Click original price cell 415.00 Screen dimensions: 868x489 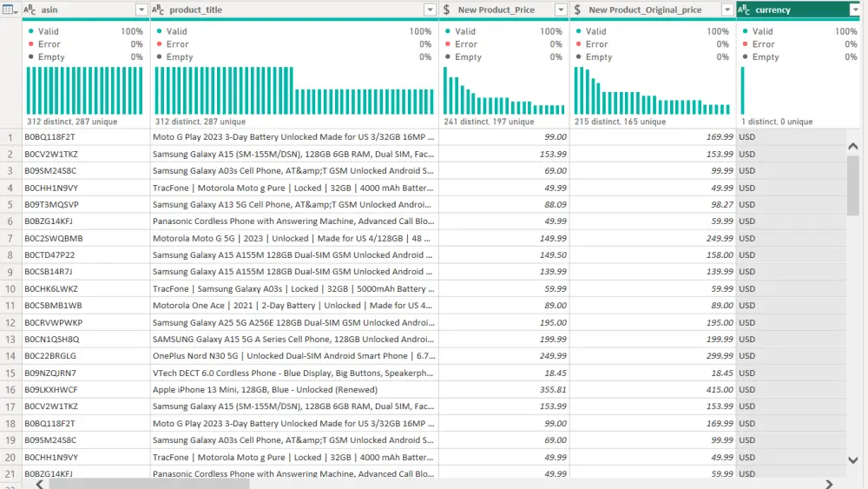653,389
